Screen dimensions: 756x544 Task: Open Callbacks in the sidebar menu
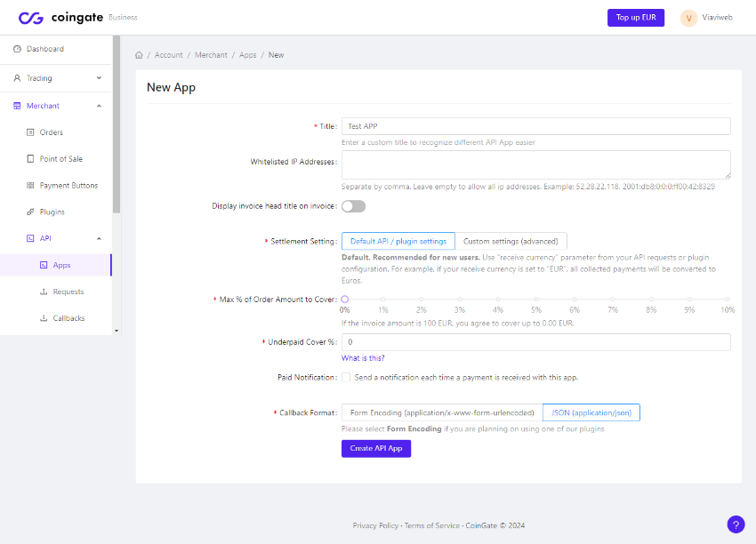[x=68, y=318]
